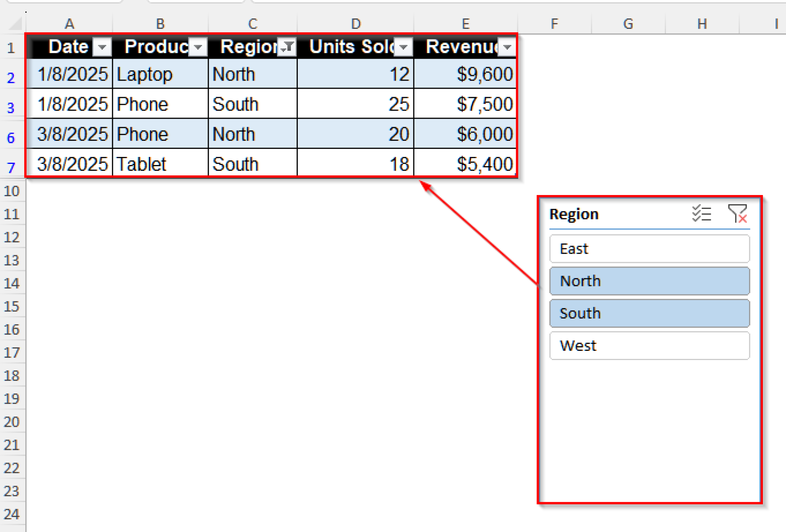Screen dimensions: 786x532
Task: Click the Multi-Select icon on the Region slicer
Action: tap(702, 214)
